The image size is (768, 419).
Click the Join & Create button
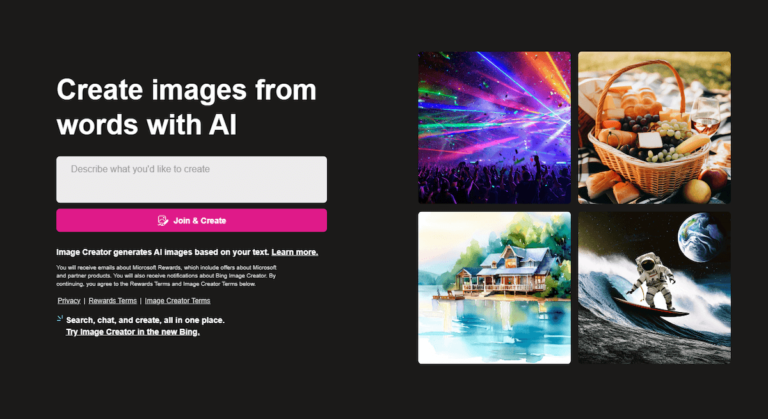point(192,221)
